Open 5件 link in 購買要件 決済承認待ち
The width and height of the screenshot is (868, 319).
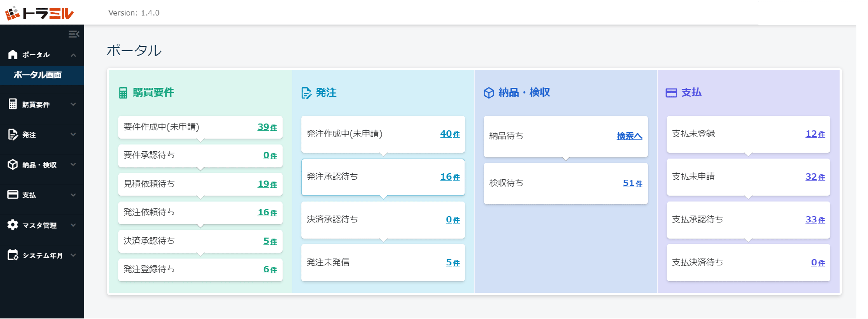pos(270,241)
